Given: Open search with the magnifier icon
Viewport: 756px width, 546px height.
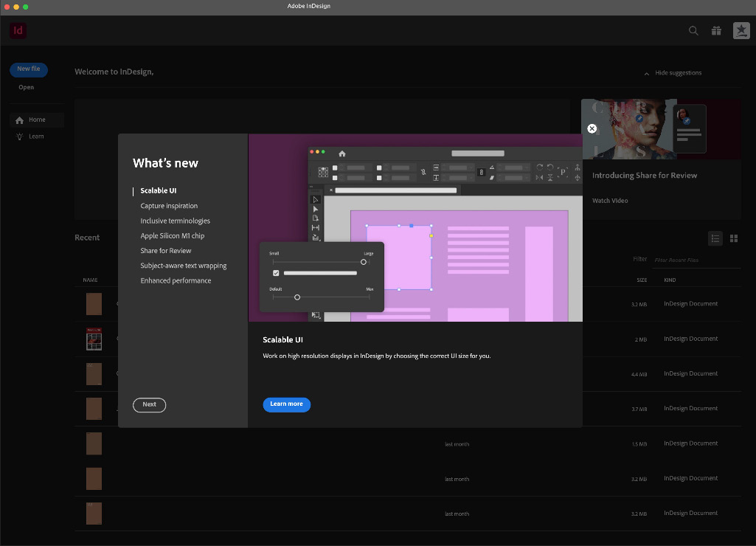Looking at the screenshot, I should tap(693, 31).
